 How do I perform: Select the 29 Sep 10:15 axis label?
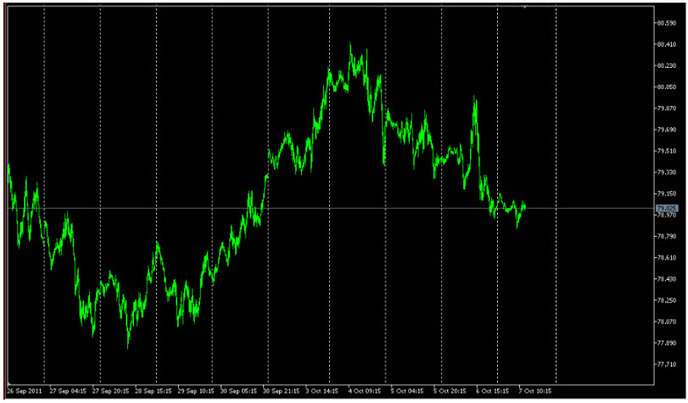tap(196, 391)
